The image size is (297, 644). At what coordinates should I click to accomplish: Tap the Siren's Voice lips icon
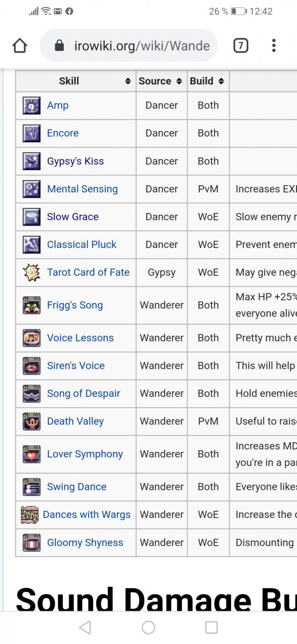(31, 365)
